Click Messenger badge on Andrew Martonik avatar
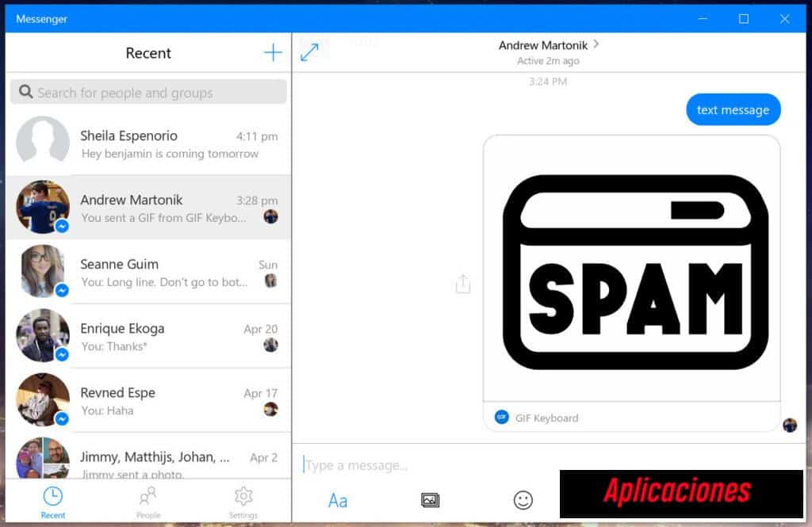This screenshot has width=812, height=527. pyautogui.click(x=62, y=226)
